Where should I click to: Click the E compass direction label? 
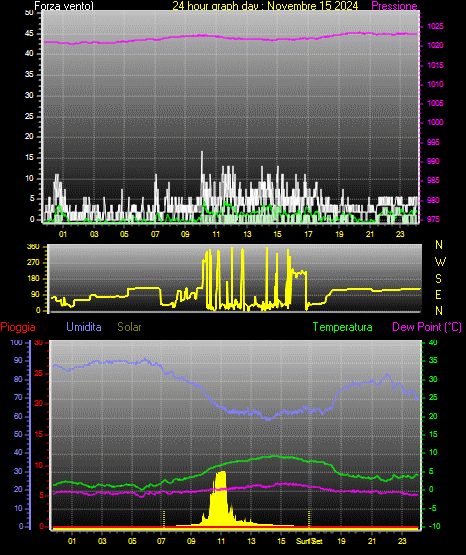coord(438,294)
